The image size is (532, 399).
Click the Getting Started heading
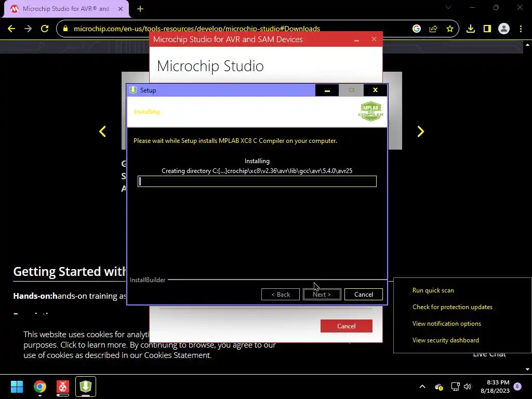tap(70, 272)
